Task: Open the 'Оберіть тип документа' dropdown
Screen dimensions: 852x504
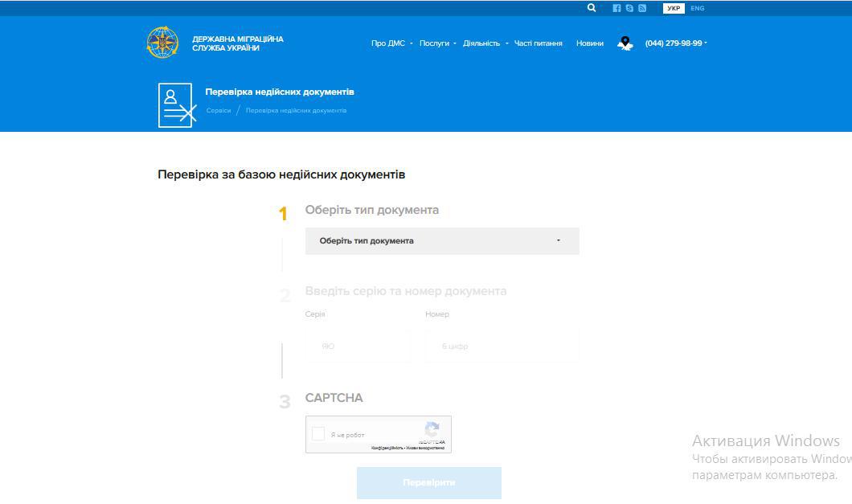Action: (441, 240)
